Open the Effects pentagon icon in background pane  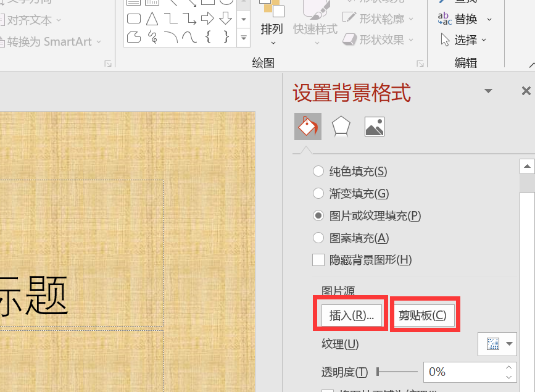[341, 126]
